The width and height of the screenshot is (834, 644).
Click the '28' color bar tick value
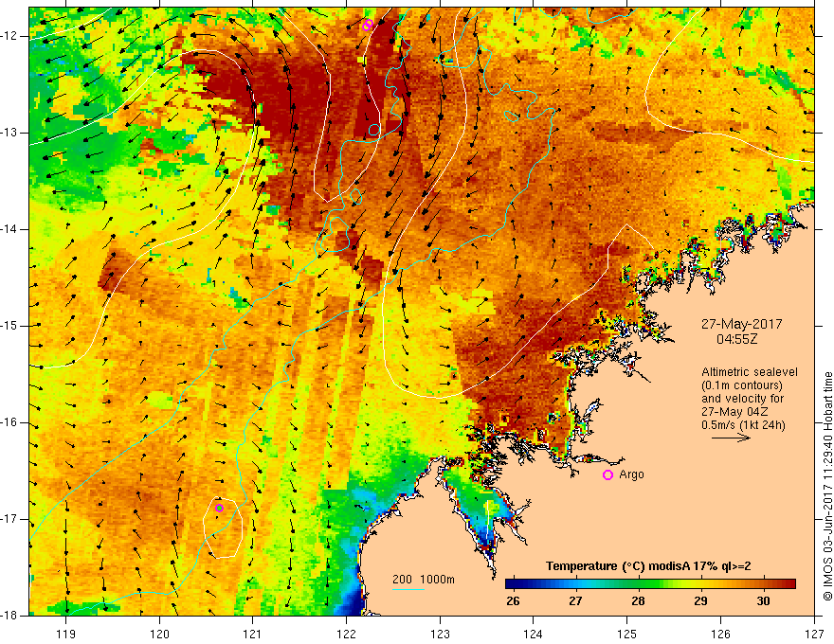(638, 601)
